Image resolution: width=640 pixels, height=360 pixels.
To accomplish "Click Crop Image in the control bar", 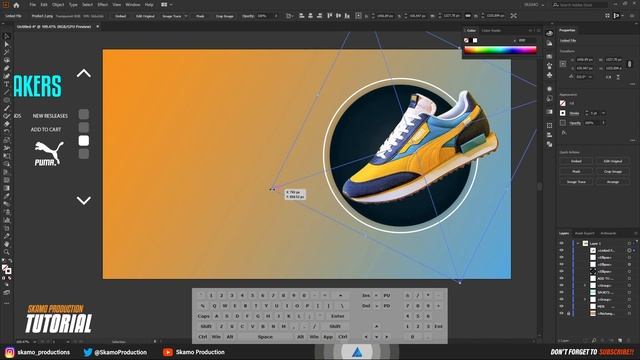I will [224, 16].
